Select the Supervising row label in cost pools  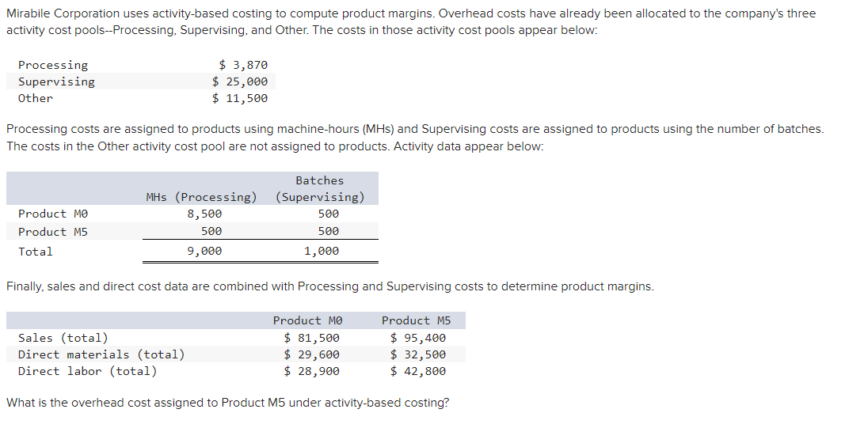click(x=56, y=81)
